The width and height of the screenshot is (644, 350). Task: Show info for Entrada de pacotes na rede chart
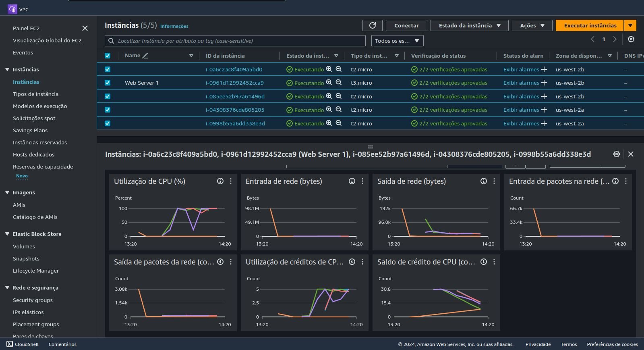615,181
